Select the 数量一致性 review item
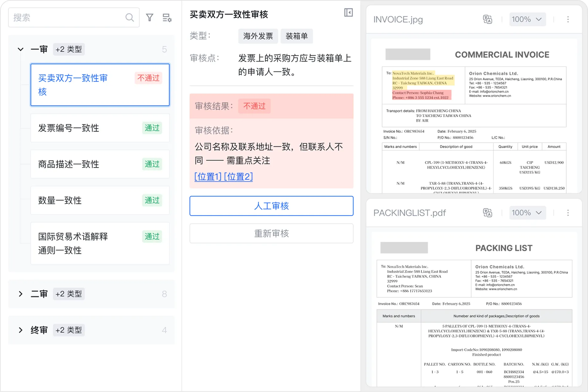This screenshot has width=588, height=392. coord(100,200)
